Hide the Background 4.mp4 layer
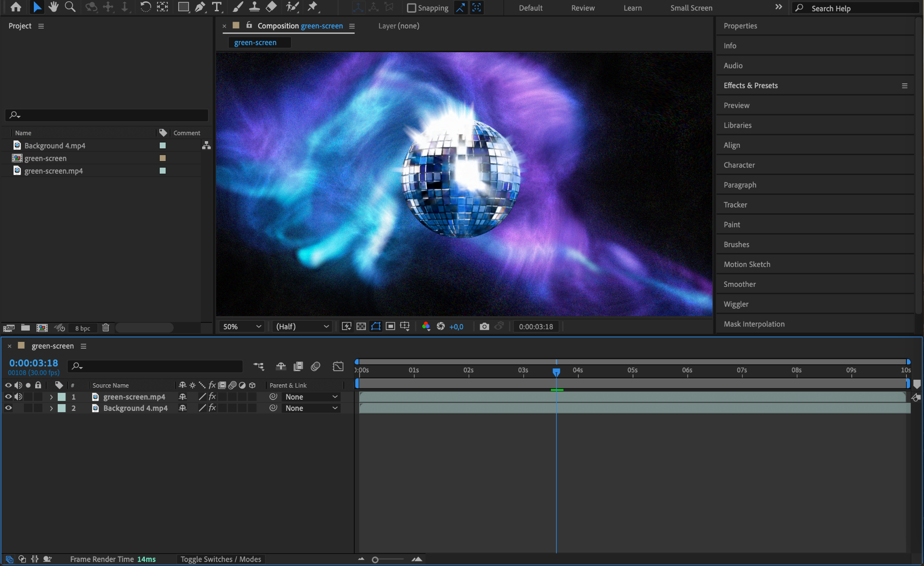 [8, 408]
